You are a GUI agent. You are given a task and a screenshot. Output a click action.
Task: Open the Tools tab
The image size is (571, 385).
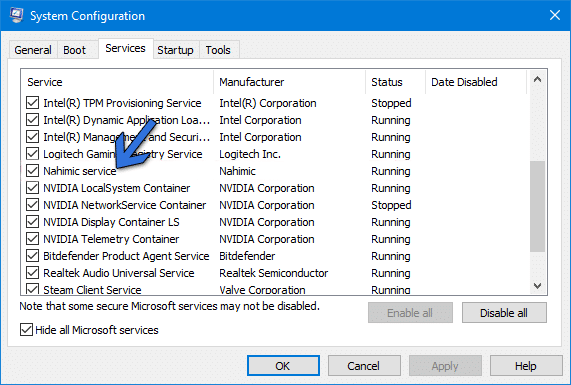coord(218,50)
